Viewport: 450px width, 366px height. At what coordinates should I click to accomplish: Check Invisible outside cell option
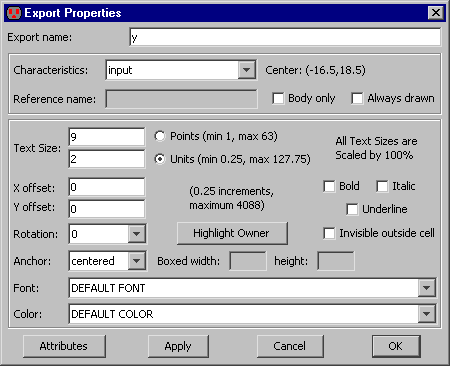tap(329, 233)
